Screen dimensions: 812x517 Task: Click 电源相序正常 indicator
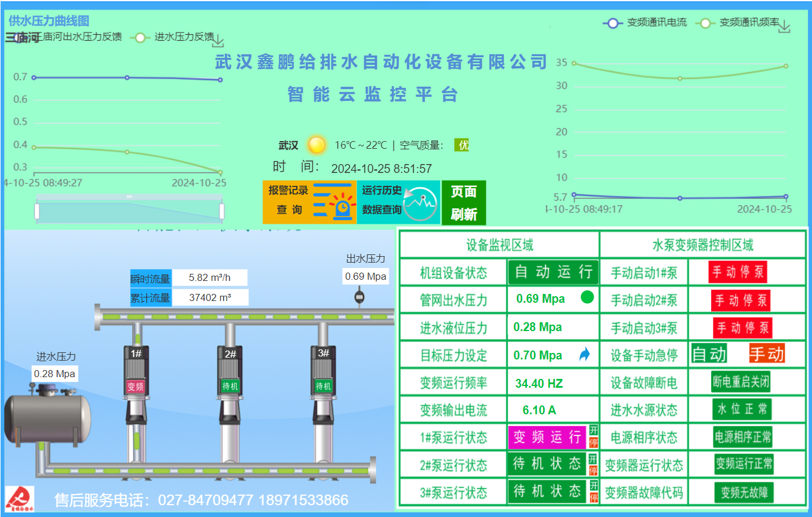click(x=742, y=437)
